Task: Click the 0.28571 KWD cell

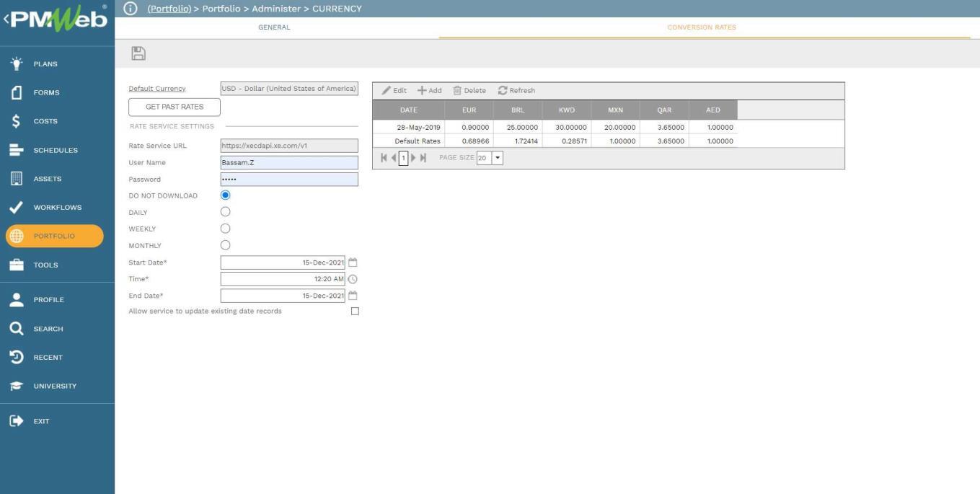Action: pos(567,141)
